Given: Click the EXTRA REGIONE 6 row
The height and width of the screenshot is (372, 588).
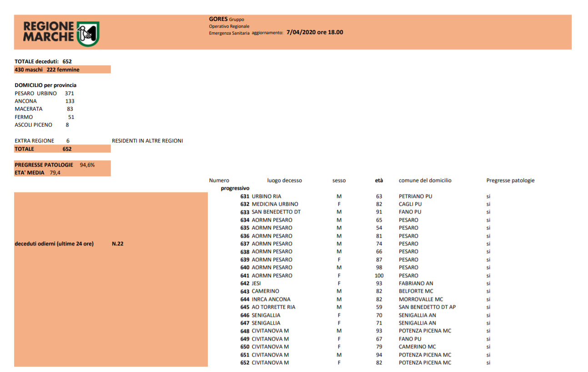Looking at the screenshot, I should tap(42, 141).
